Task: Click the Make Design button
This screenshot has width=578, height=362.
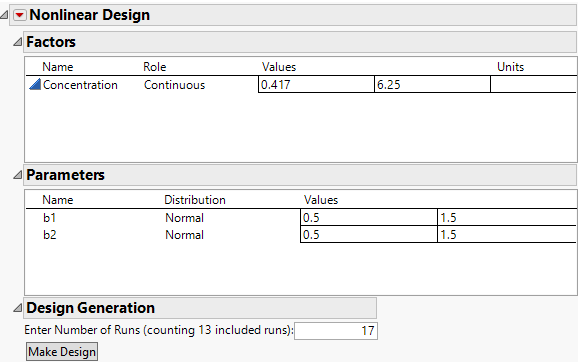Action: 62,352
